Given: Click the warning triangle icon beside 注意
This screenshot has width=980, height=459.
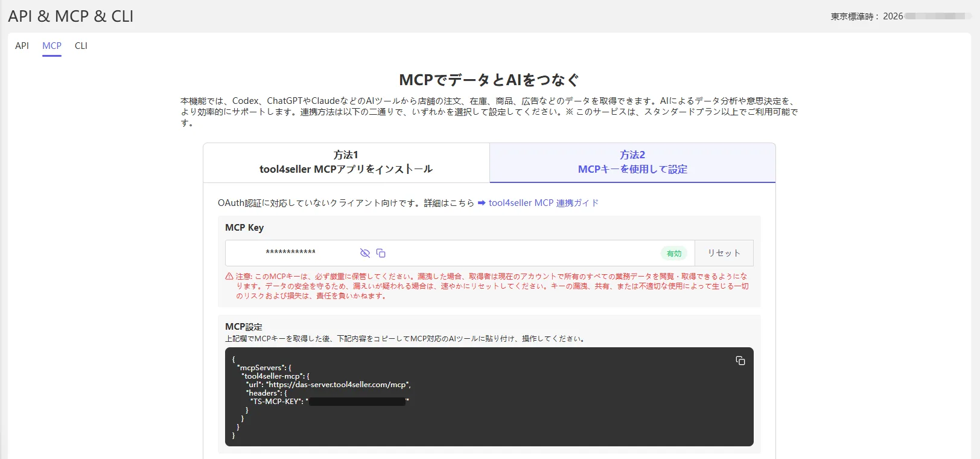Looking at the screenshot, I should (229, 277).
